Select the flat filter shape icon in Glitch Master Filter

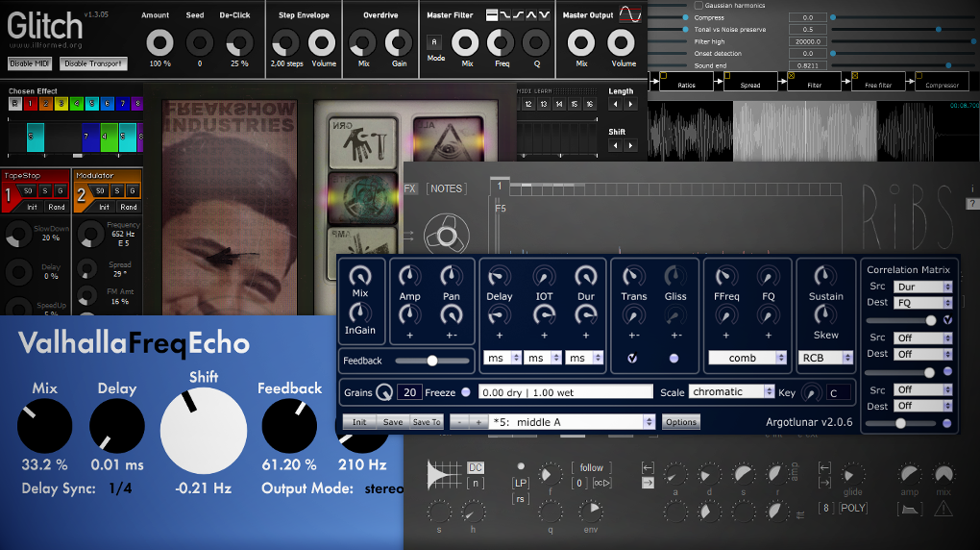pos(492,14)
